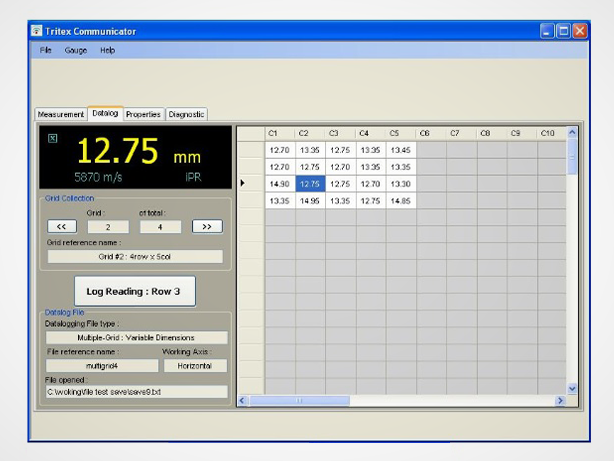Select column header C6
The height and width of the screenshot is (461, 614).
[x=431, y=134]
